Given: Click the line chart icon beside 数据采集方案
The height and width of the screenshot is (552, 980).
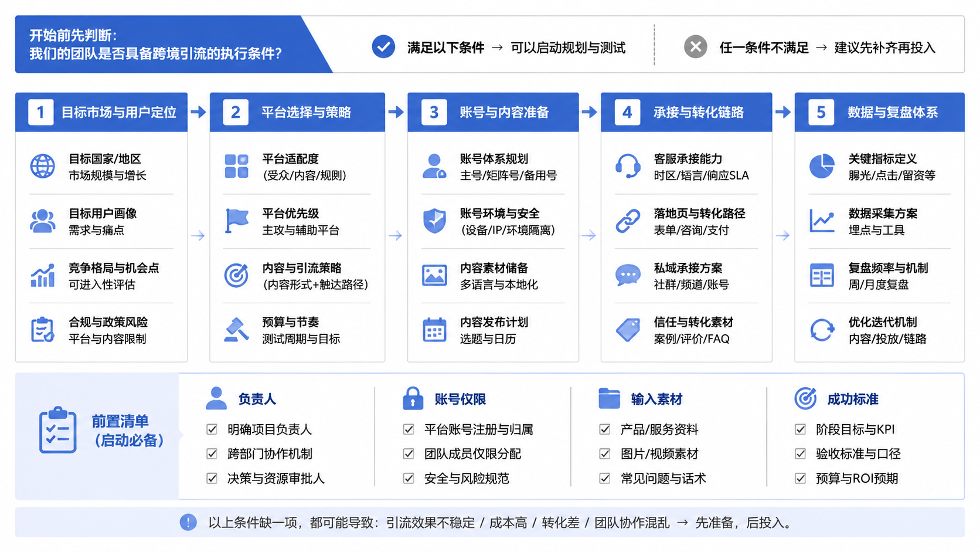Looking at the screenshot, I should pyautogui.click(x=822, y=221).
